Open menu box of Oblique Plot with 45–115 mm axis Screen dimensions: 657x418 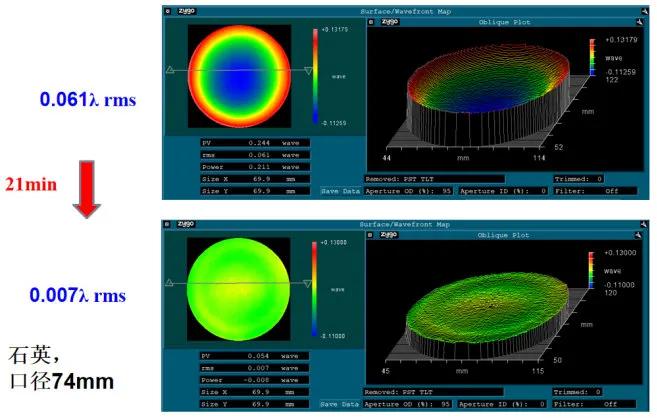370,235
